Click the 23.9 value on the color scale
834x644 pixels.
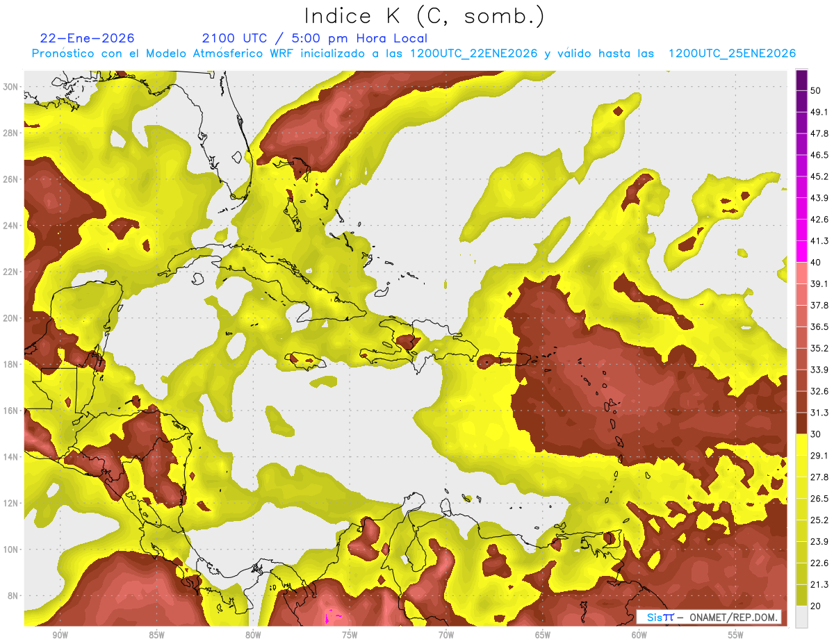click(819, 543)
